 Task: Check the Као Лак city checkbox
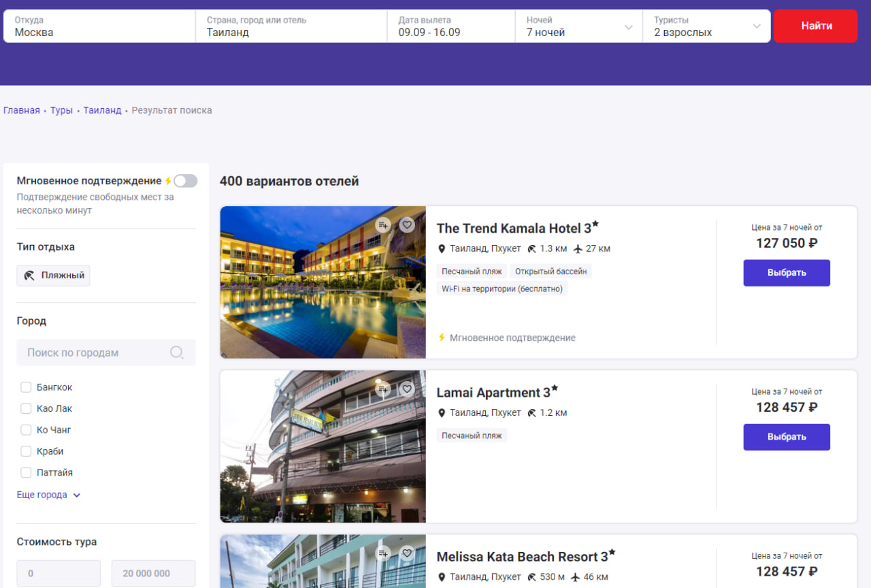26,409
